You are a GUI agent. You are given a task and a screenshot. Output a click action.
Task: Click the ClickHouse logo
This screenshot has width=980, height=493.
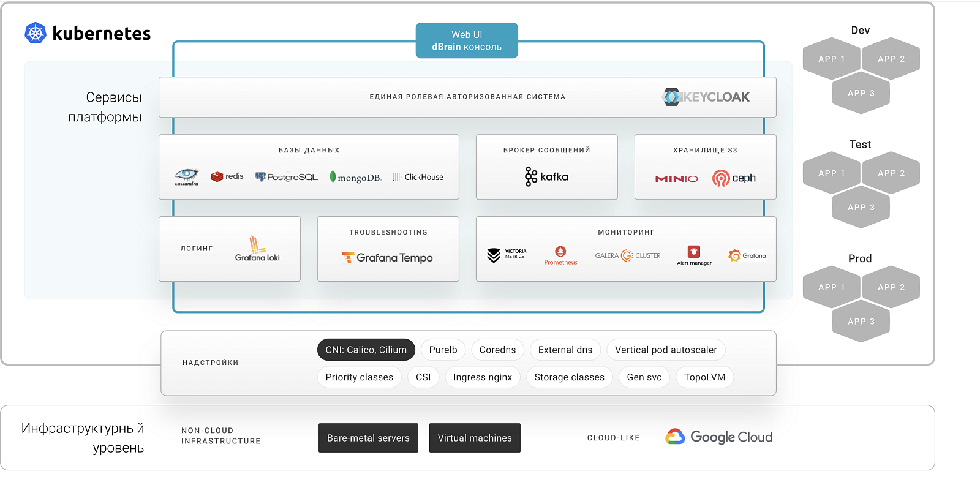418,177
